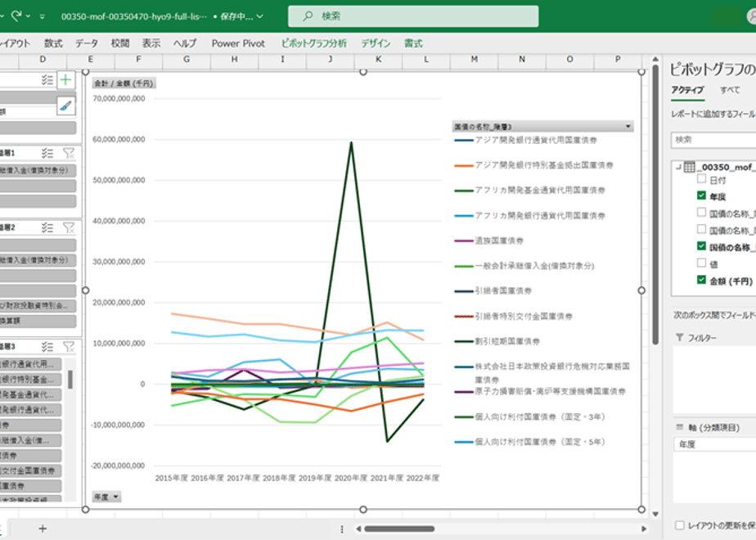Click legend entry 引揚者国庫債券
Viewport: 756px width, 540px height.
coord(493,290)
